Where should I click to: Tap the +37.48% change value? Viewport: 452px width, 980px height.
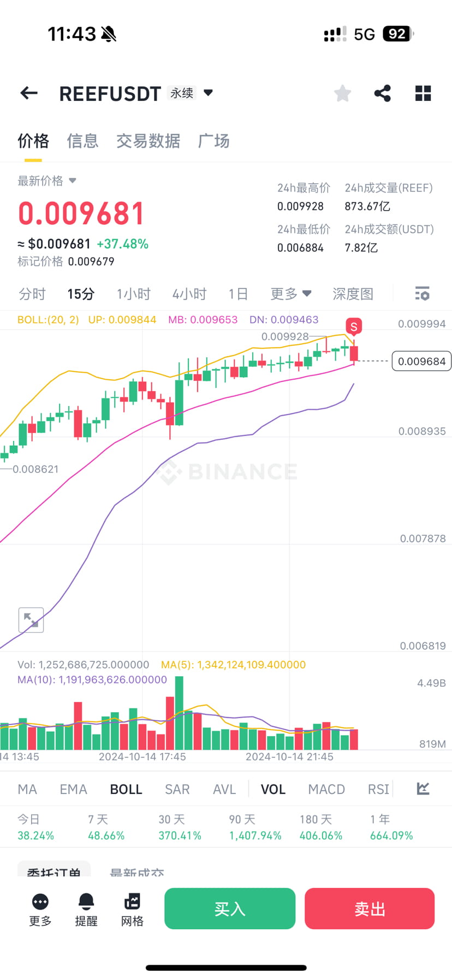[x=122, y=244]
